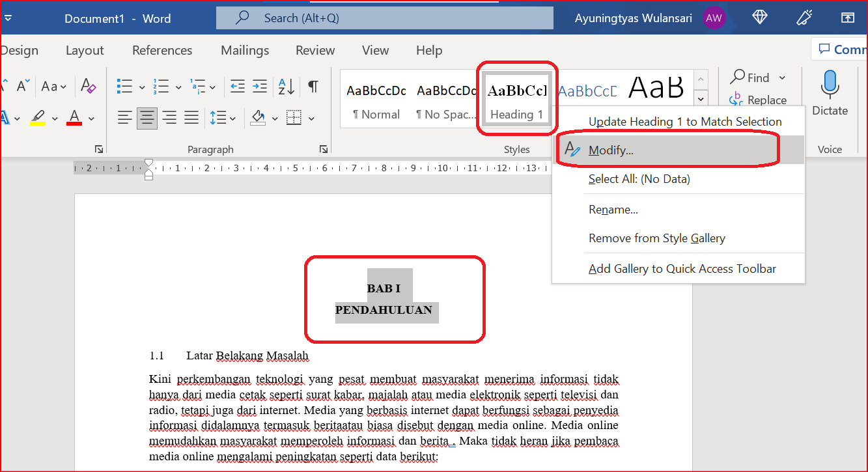Open multilevel list dropdown arrow
Screen dimensions: 868x472
click(213, 87)
